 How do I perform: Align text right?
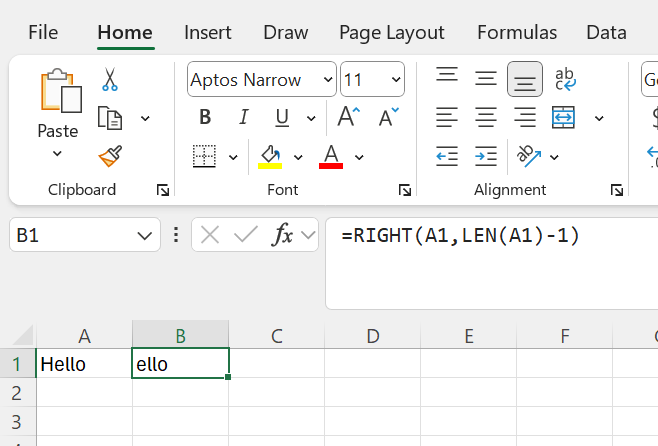525,117
